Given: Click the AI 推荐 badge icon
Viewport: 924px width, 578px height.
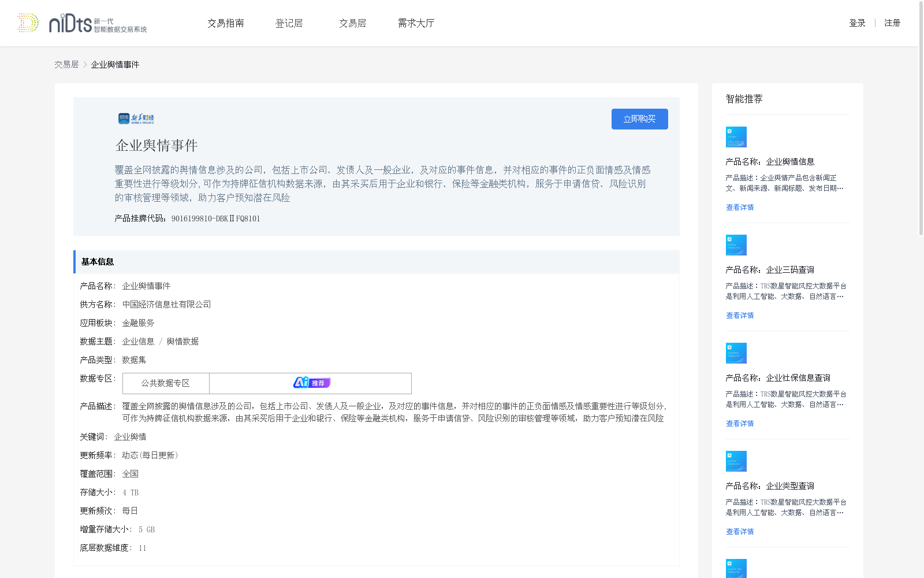Looking at the screenshot, I should click(312, 383).
